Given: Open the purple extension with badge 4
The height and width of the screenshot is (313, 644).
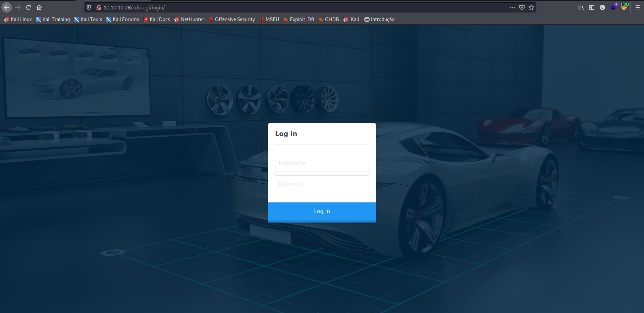Looking at the screenshot, I should click(x=613, y=7).
